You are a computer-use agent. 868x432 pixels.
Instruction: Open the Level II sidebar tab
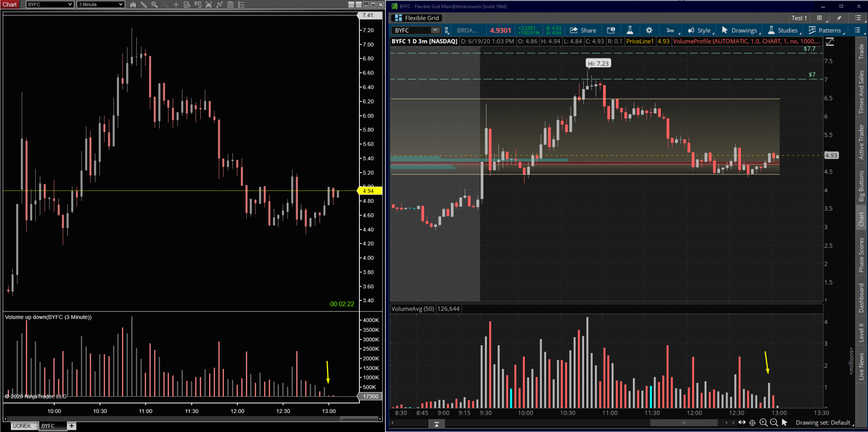click(x=861, y=332)
